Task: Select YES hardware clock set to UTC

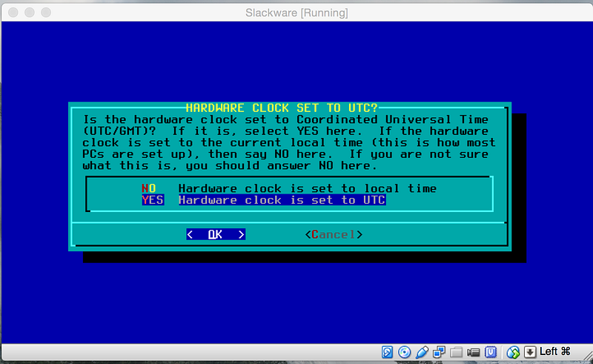Action: point(264,199)
